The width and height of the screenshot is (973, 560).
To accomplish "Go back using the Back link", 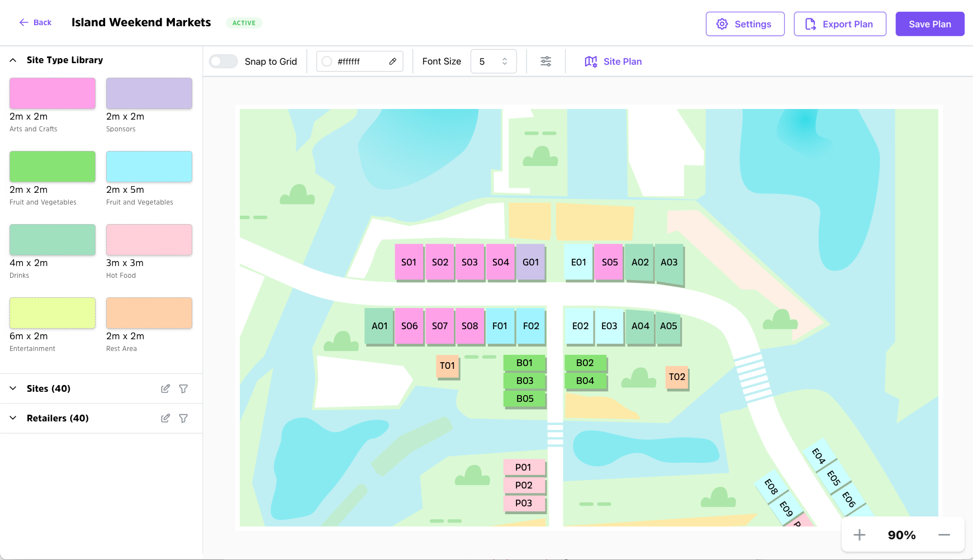I will (35, 22).
